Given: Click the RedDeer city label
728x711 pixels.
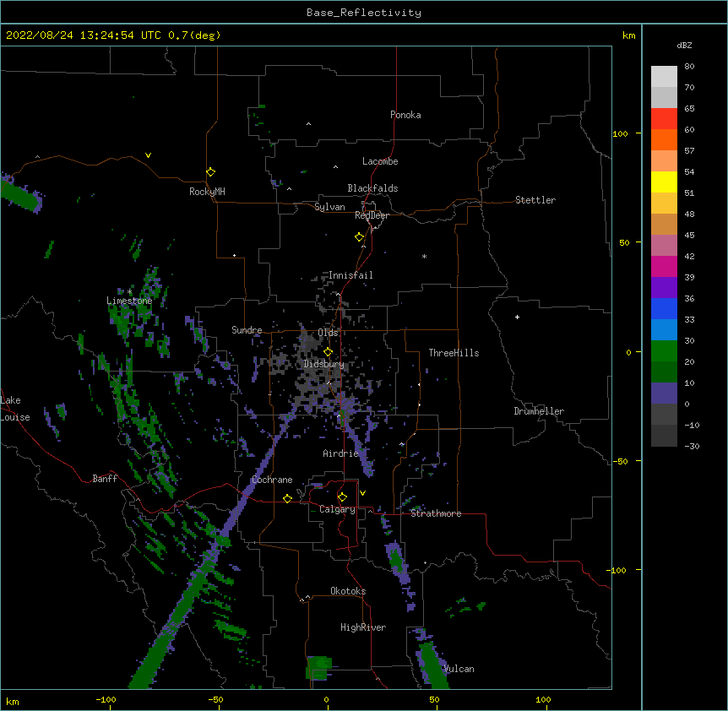Looking at the screenshot, I should click(372, 215).
